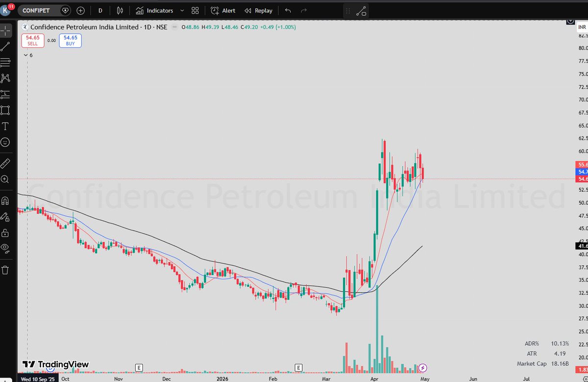Click the 55.6 red price label

tap(583, 165)
